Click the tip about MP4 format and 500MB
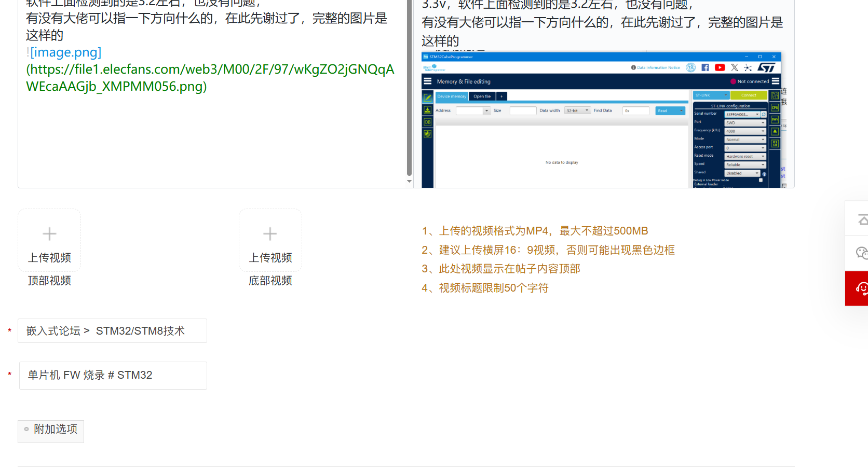Viewport: 868px width, 469px height. coord(535,231)
